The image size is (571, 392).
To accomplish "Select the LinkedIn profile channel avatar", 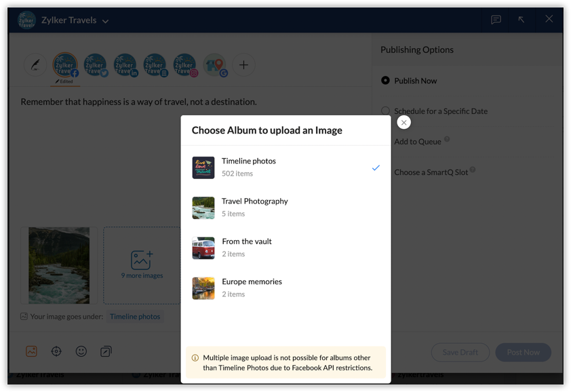I will coord(125,65).
